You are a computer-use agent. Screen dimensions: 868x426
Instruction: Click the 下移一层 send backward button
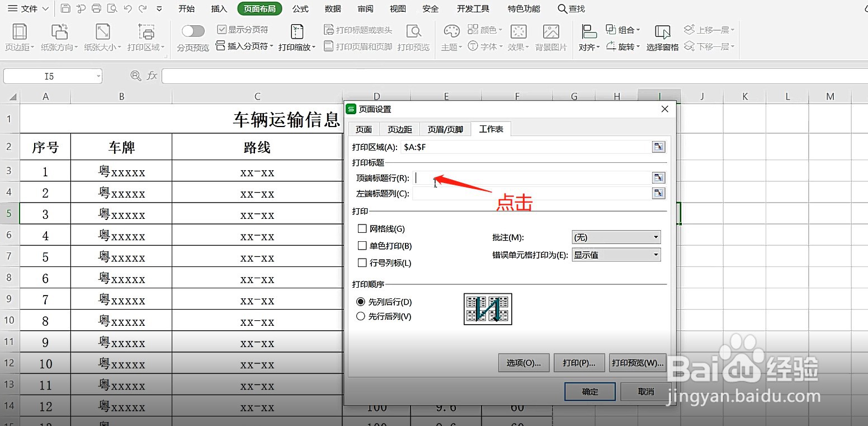709,46
